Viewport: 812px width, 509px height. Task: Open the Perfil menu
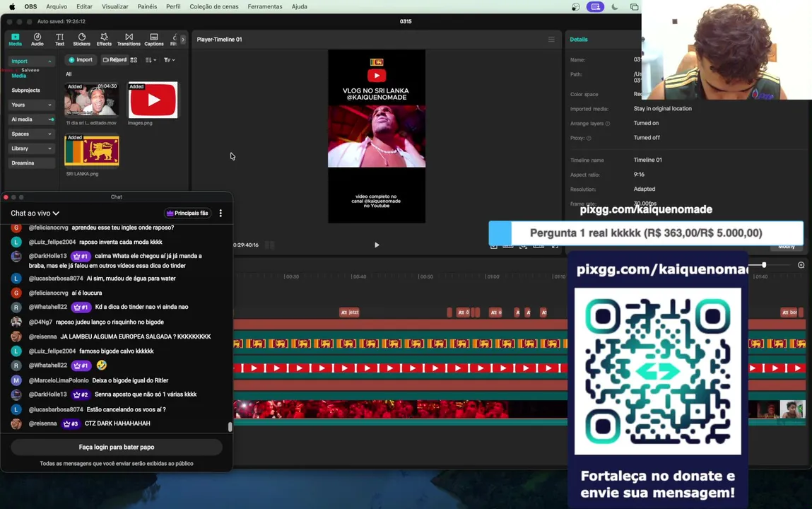coord(173,7)
